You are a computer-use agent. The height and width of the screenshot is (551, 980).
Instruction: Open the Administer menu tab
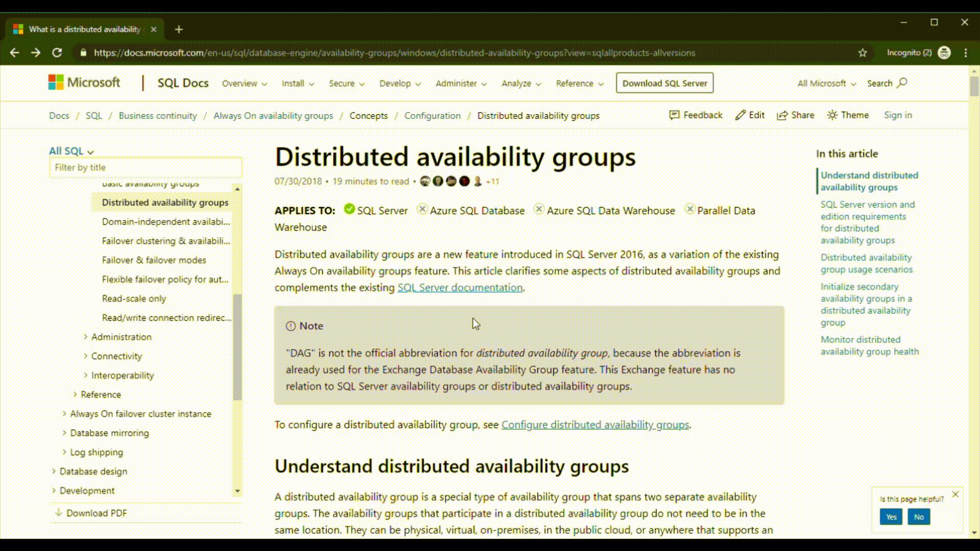click(x=461, y=83)
